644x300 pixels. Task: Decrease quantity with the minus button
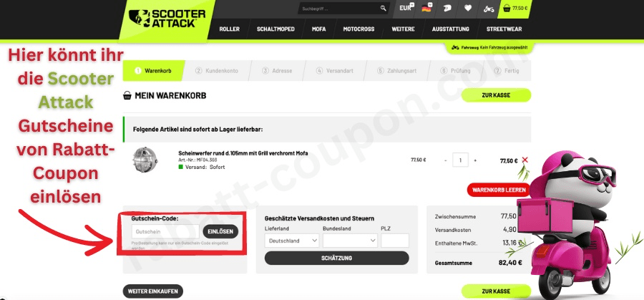click(x=446, y=160)
